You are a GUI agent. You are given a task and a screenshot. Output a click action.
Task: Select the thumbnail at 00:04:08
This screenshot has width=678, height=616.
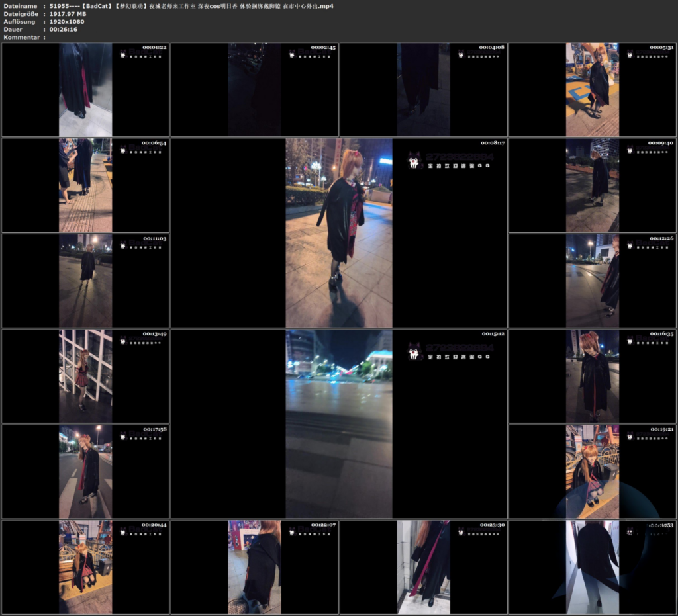coord(423,90)
